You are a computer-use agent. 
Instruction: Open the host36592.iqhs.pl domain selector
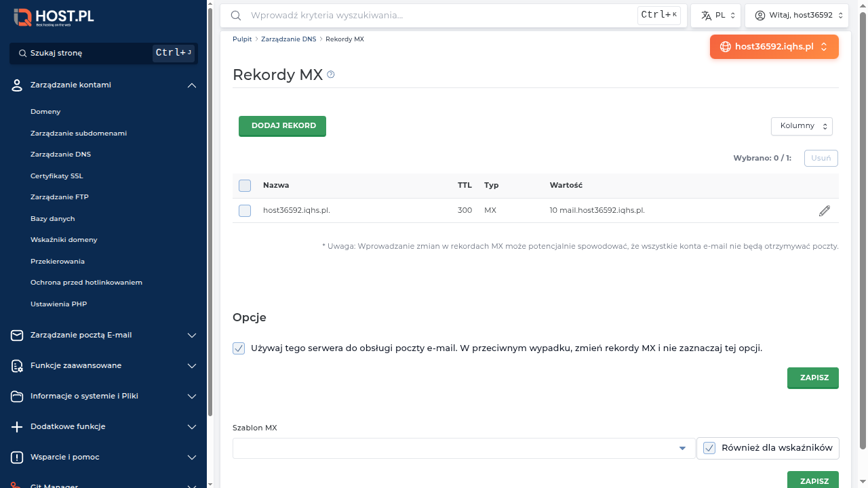pos(774,47)
